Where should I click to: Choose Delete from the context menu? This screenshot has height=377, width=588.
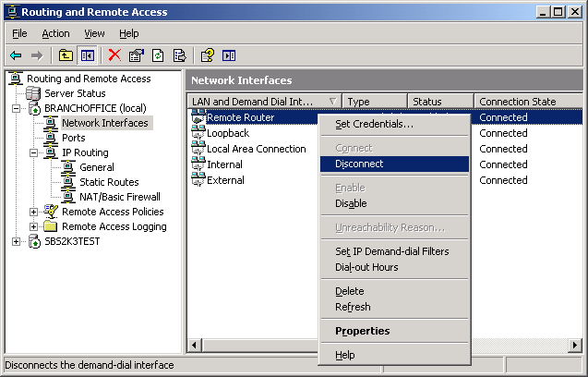(x=394, y=291)
